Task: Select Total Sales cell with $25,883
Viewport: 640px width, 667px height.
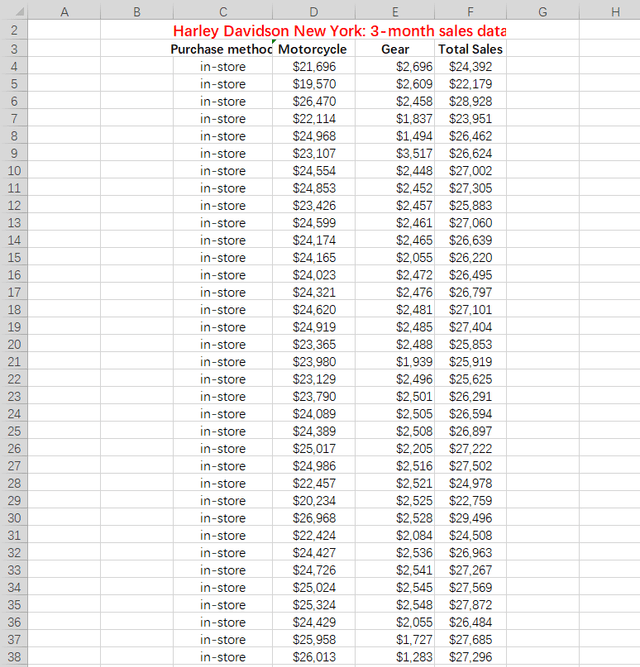Action: pos(470,205)
